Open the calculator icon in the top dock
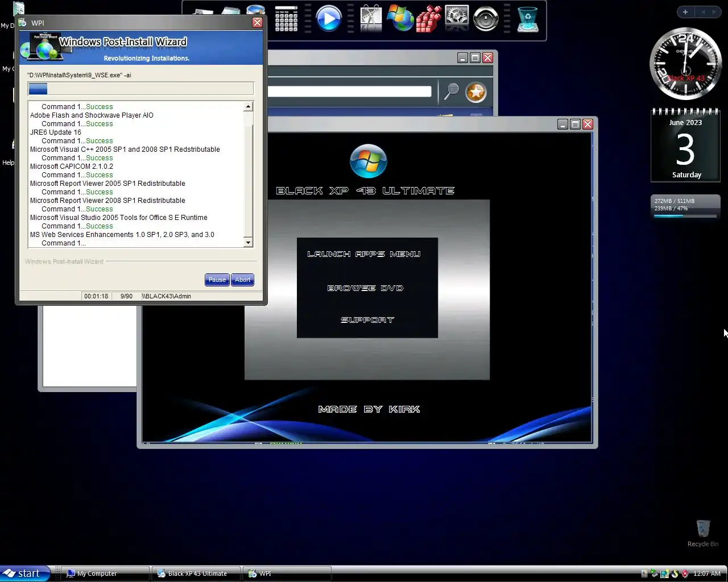Viewport: 728px width, 582px height. tap(286, 19)
